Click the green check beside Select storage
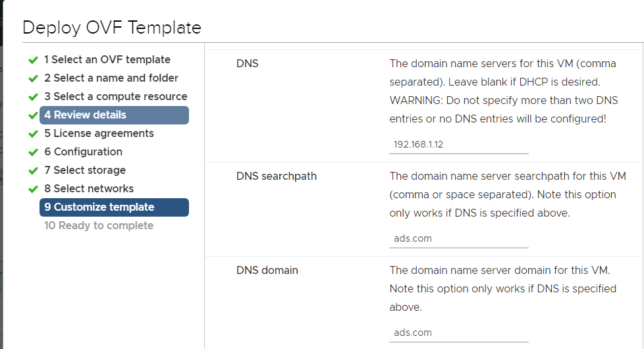644x349 pixels. [x=34, y=171]
